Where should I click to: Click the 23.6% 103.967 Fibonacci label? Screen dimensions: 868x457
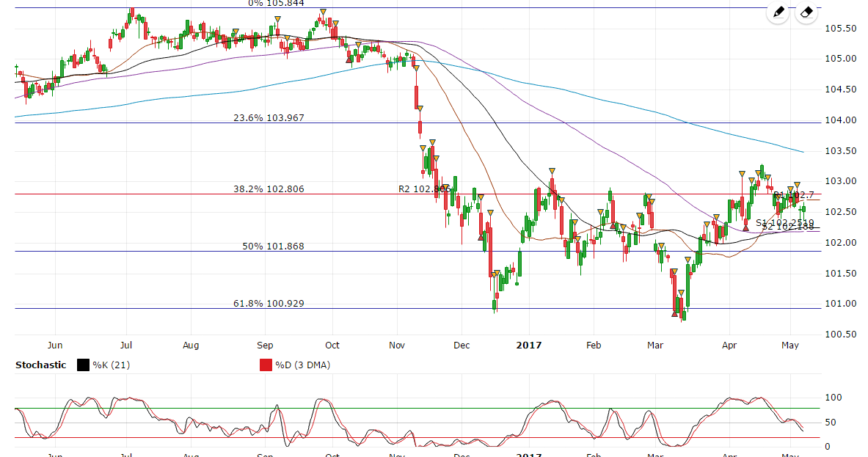point(269,118)
